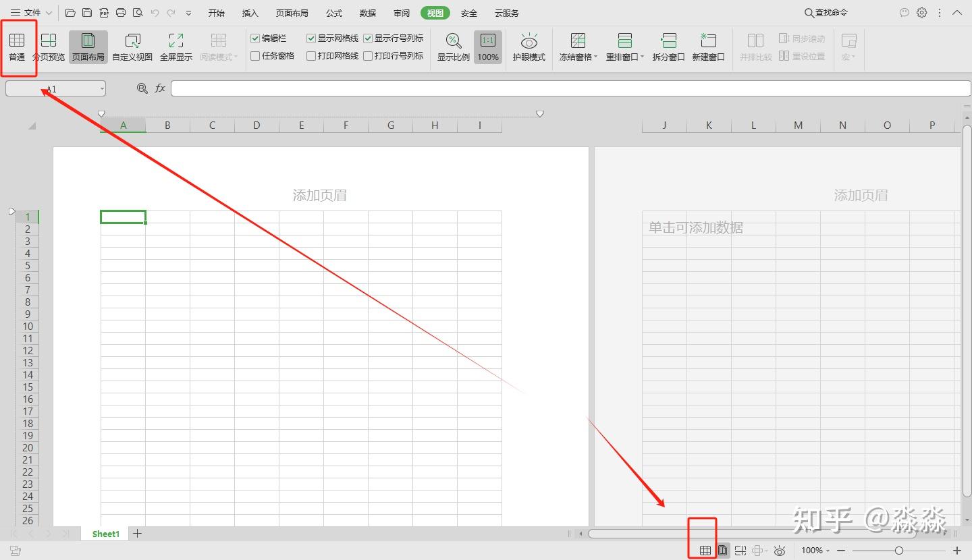The image size is (972, 560).
Task: Save the workbook using the floppy icon
Action: coord(87,13)
